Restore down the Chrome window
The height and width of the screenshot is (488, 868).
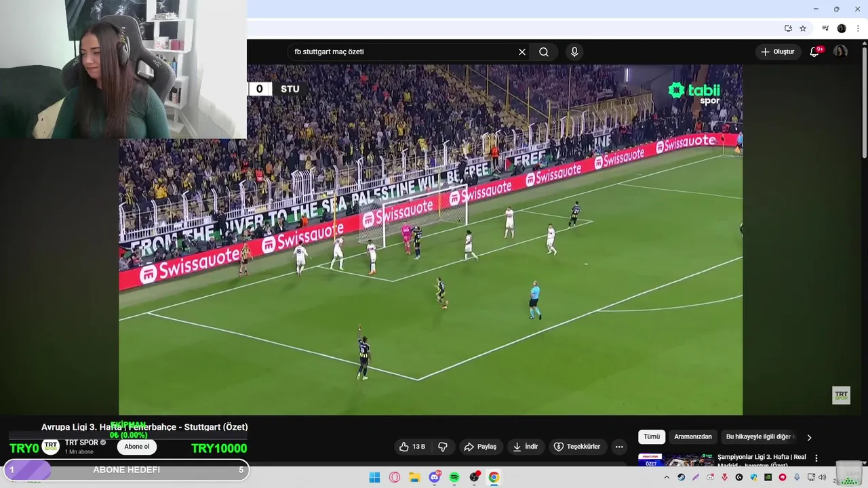(x=837, y=9)
